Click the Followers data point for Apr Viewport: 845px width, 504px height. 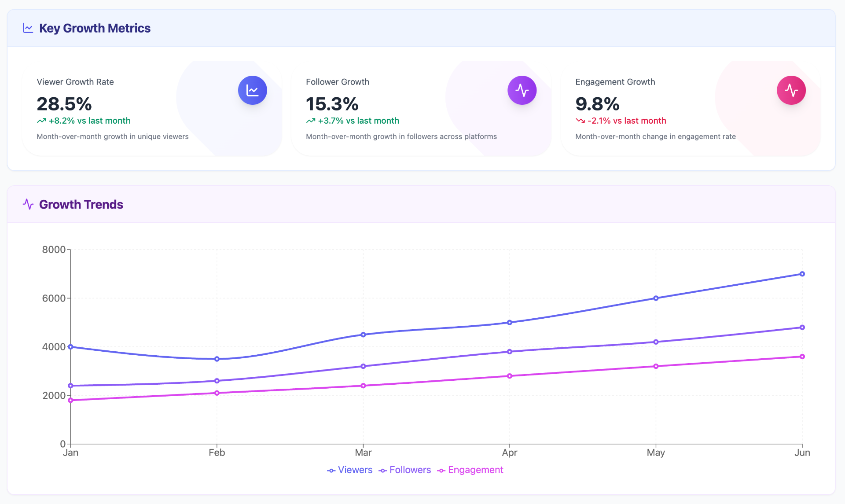click(509, 352)
